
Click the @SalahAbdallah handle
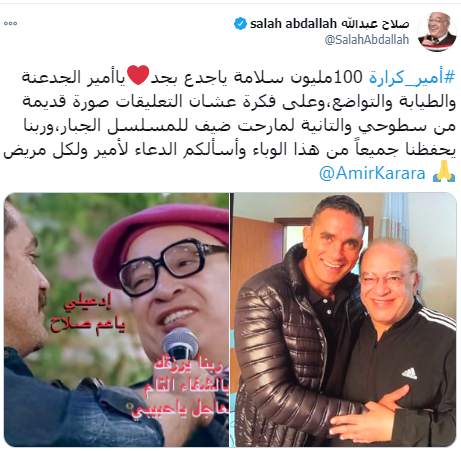[367, 40]
